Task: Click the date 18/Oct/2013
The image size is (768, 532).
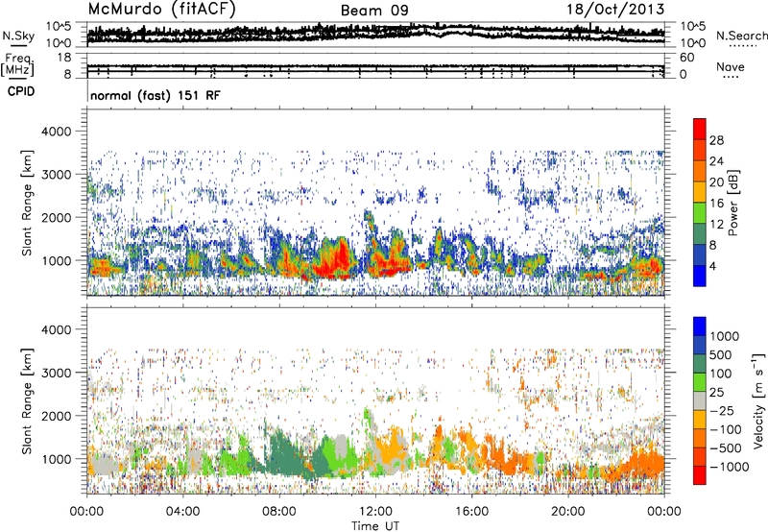Action: tap(615, 10)
